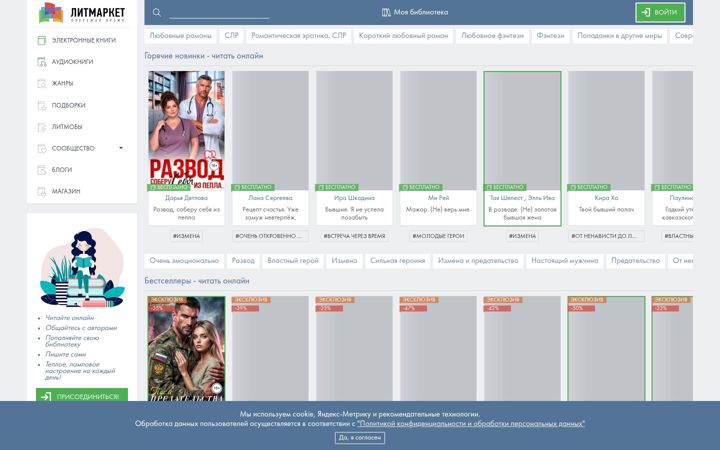Expand the Сообщество dropdown arrow
Screen dimensions: 720x450
click(121, 148)
